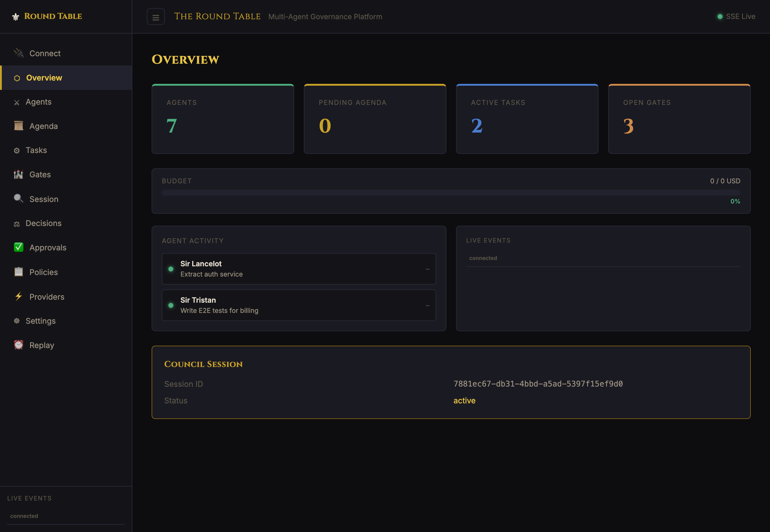
Task: Click the Gates castle icon
Action: 19,174
